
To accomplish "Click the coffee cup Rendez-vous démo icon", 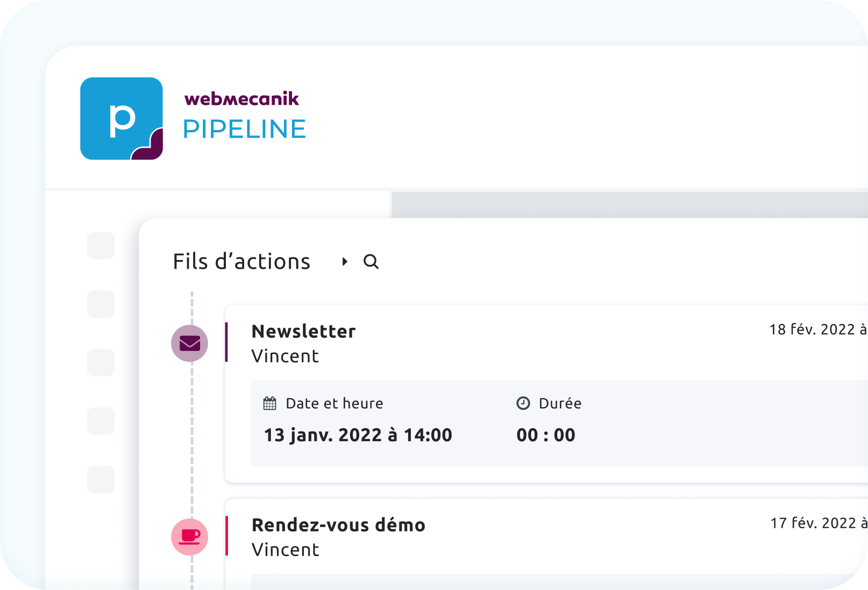I will (189, 537).
